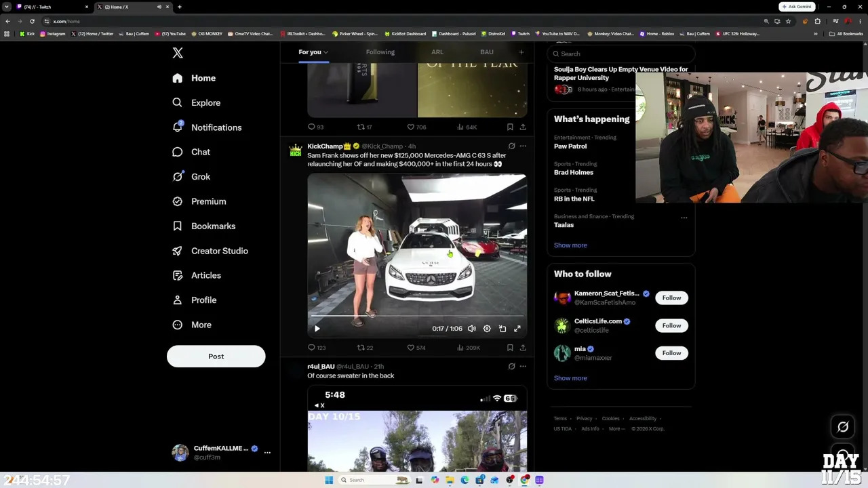
Task: Play the KickChamp Mercedes video
Action: click(x=317, y=329)
